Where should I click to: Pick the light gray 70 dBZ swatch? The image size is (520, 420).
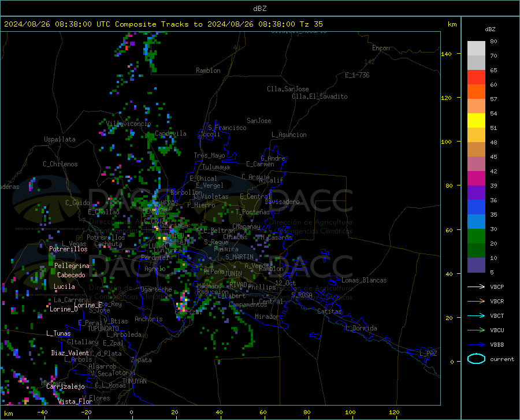[x=476, y=49]
